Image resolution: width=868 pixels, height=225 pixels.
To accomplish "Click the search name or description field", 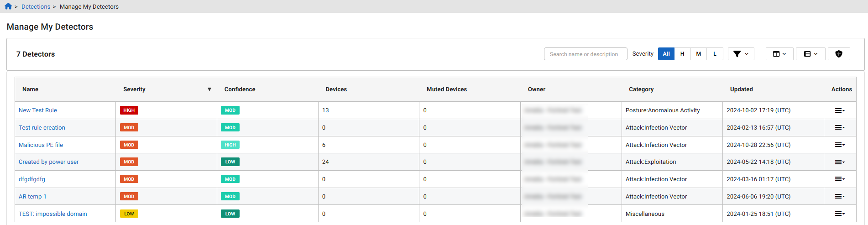I will click(585, 54).
